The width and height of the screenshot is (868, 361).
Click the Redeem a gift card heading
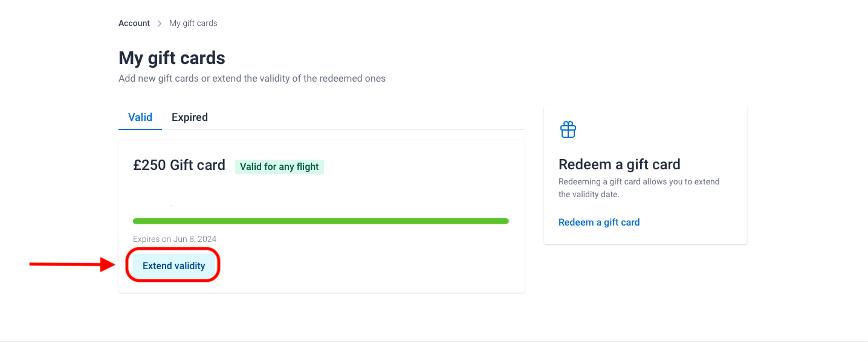coord(620,164)
